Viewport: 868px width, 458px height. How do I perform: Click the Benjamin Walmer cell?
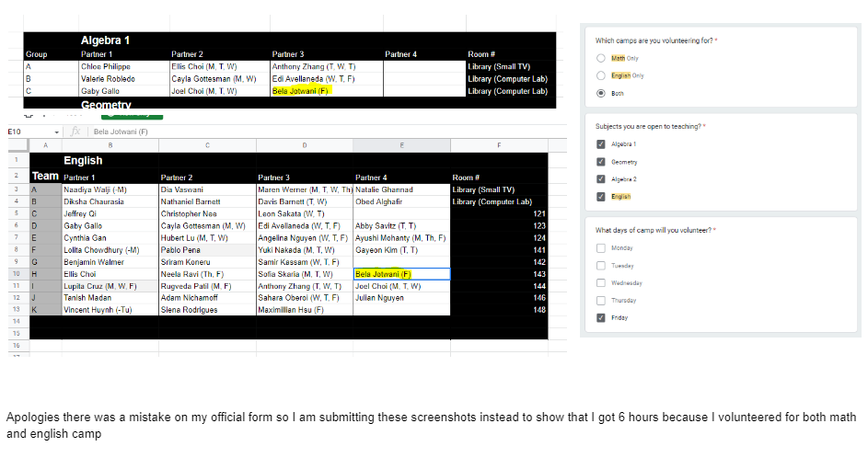tap(110, 262)
